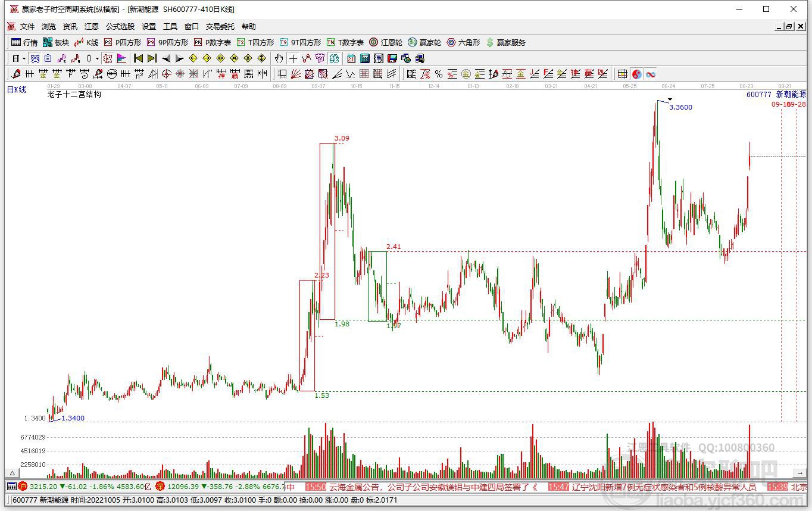Restore the inner chart window
Screen dimensions: 812x511
(x=789, y=26)
